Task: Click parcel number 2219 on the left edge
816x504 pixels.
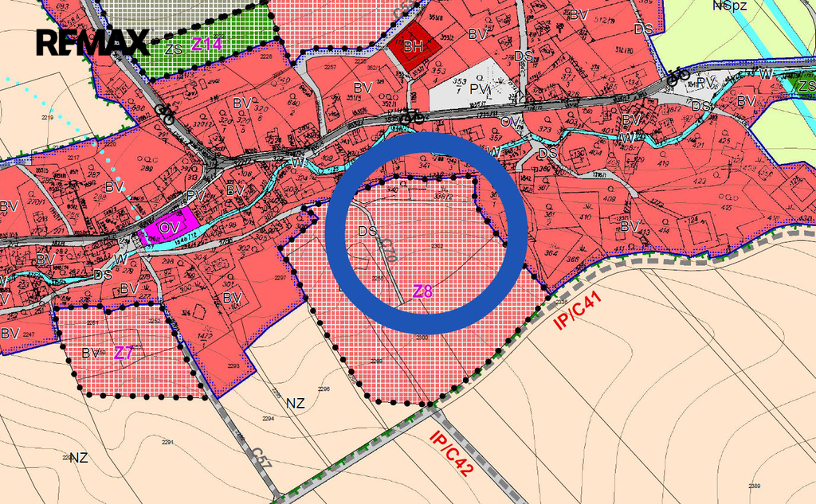Action: [47, 118]
